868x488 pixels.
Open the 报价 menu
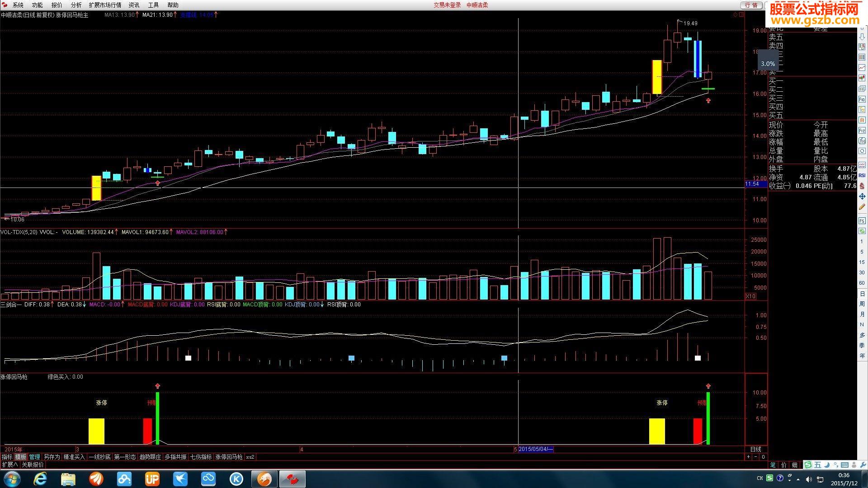57,5
